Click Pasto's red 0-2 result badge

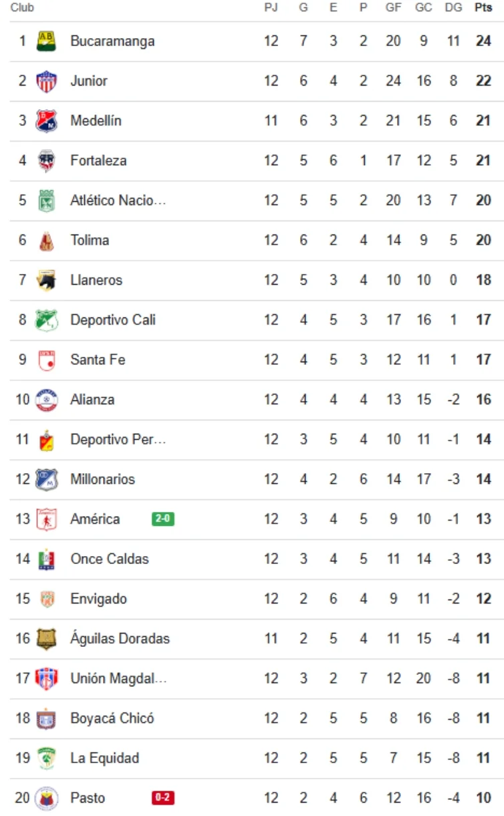click(163, 797)
